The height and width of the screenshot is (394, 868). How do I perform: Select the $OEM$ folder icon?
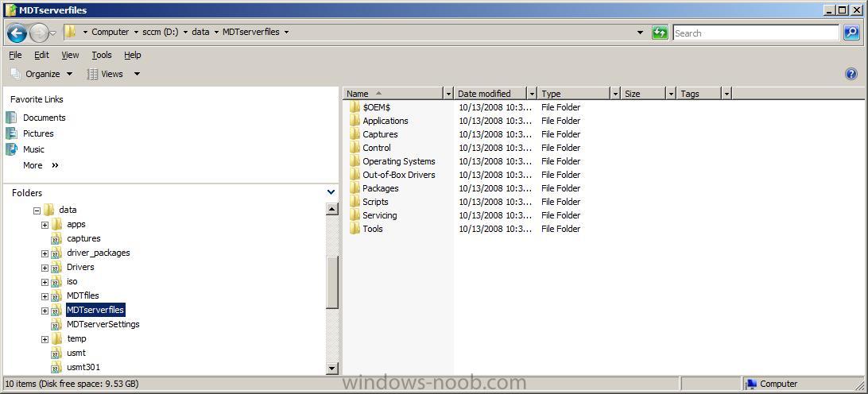pos(355,106)
